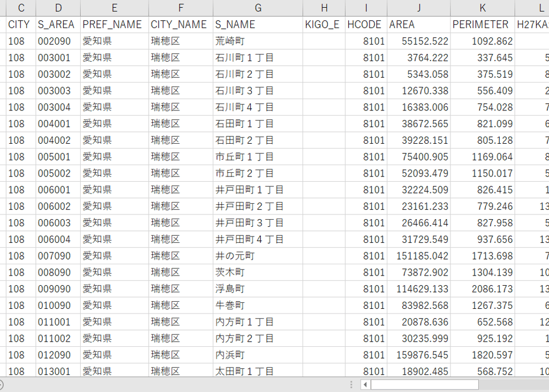Image resolution: width=549 pixels, height=392 pixels.
Task: Select column C header
Action: tap(21, 8)
